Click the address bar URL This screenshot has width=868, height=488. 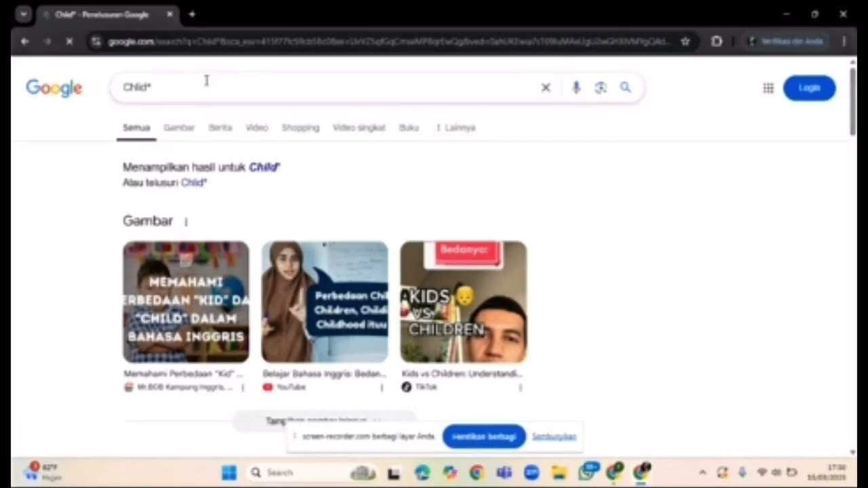click(x=388, y=41)
